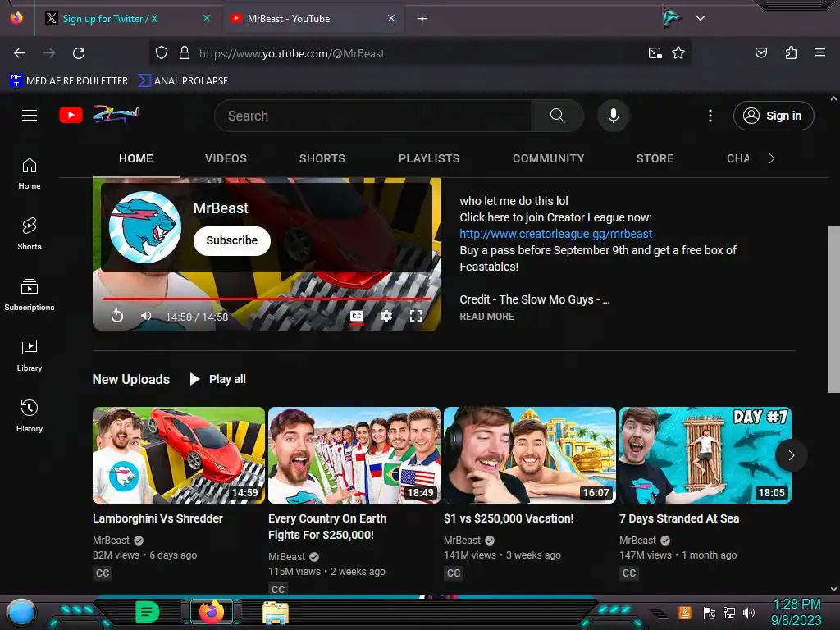Open the browser extensions menu

(791, 52)
